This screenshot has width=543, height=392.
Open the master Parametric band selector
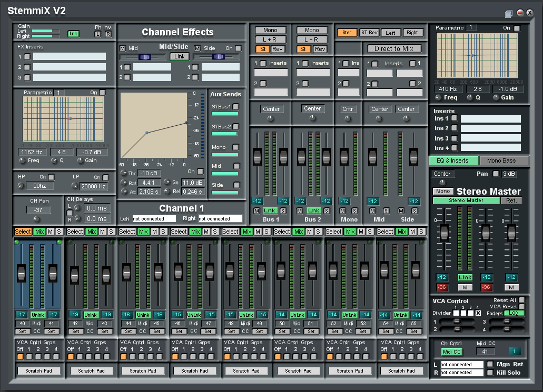(471, 27)
